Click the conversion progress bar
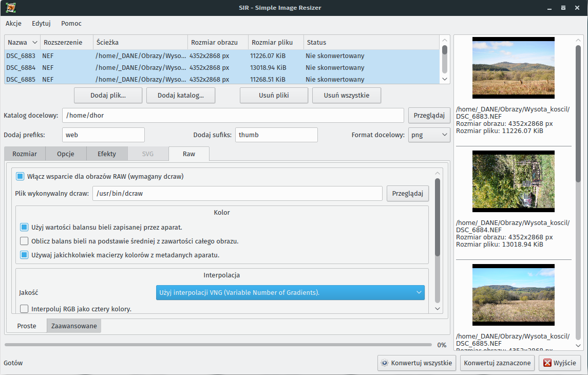The width and height of the screenshot is (588, 375). [x=218, y=345]
